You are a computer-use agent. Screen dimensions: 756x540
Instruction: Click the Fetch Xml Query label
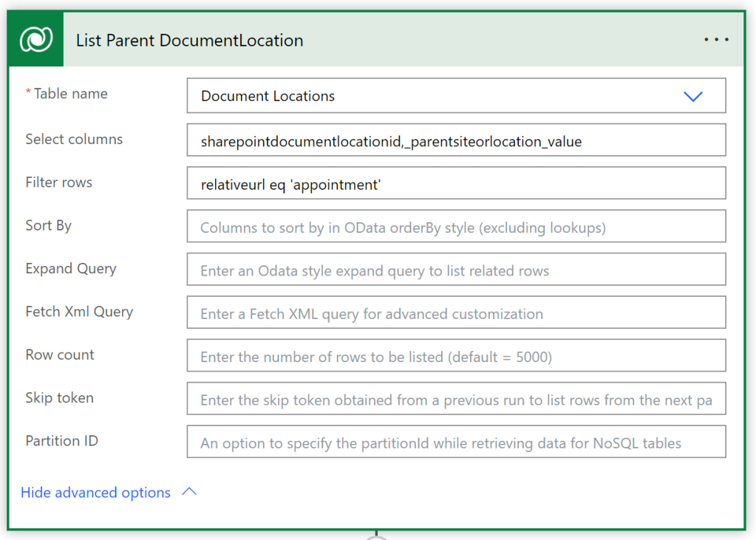pyautogui.click(x=79, y=312)
